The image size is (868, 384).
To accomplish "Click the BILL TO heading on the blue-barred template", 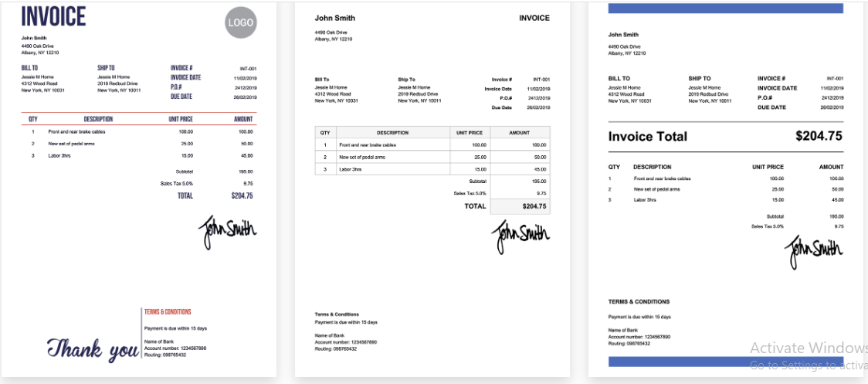I will 619,79.
